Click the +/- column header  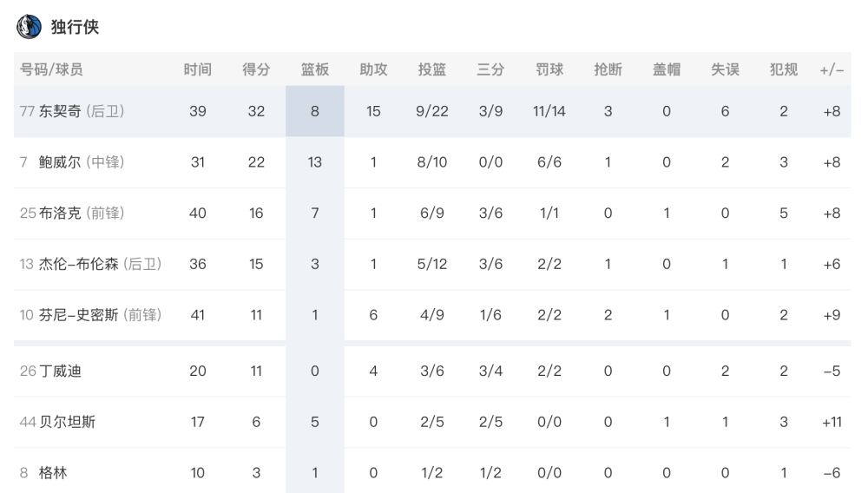click(832, 69)
